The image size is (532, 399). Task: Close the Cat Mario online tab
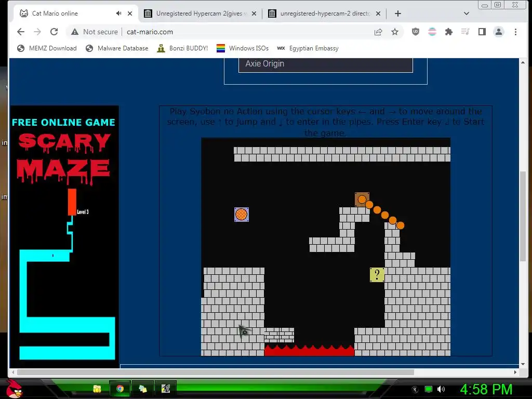(129, 14)
